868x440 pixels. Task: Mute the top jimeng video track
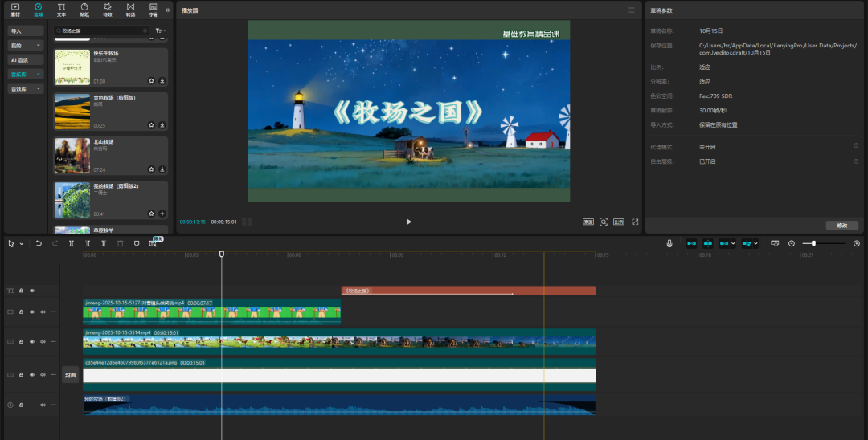coord(43,312)
